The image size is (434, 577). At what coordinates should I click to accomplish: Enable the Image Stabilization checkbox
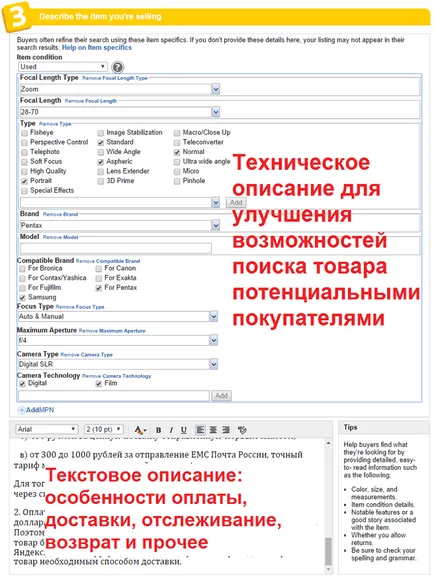100,133
